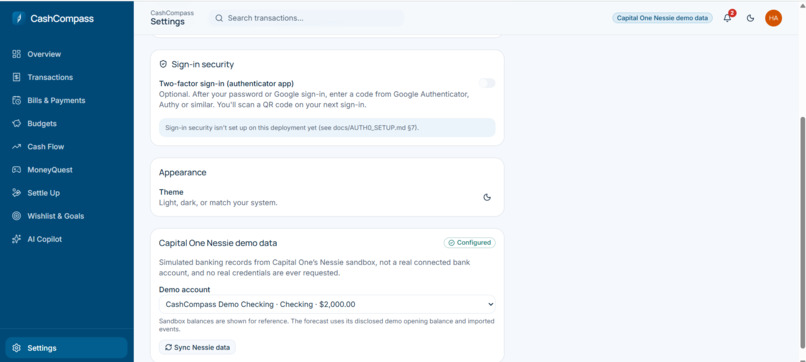
Task: Click the Sandbox balances note text
Action: click(x=327, y=325)
